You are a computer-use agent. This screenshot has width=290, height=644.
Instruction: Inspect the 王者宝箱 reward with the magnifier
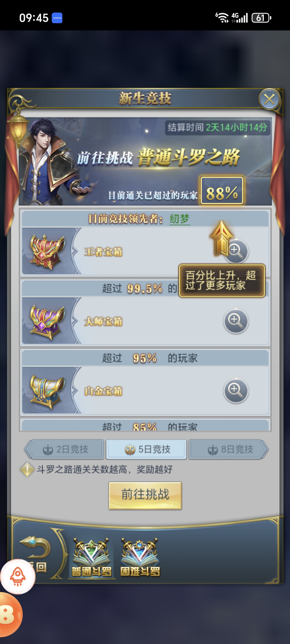coord(236,251)
